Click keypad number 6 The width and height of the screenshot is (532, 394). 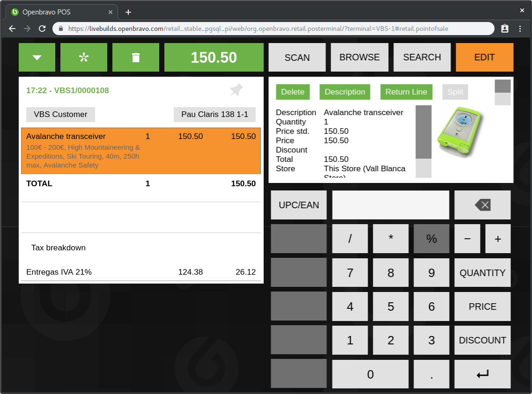431,306
